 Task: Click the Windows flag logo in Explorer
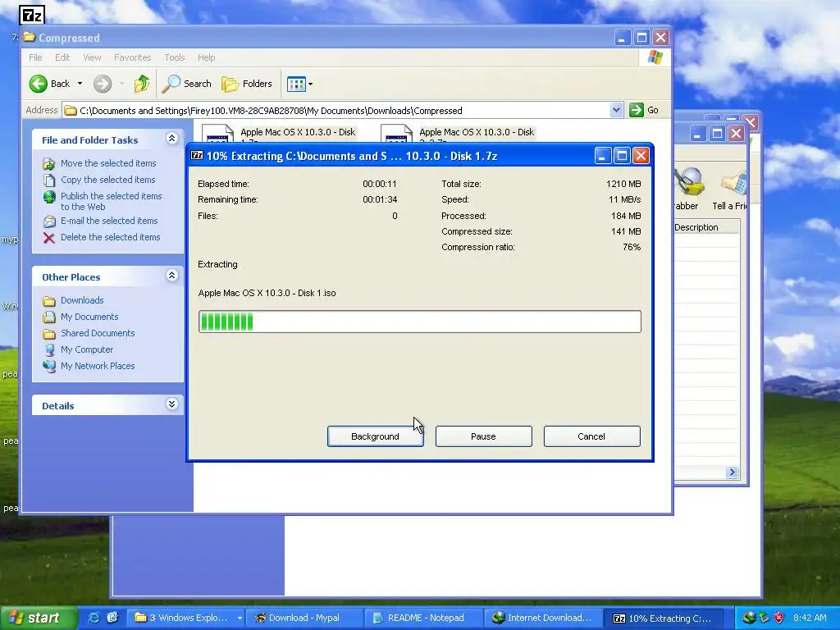pyautogui.click(x=655, y=57)
